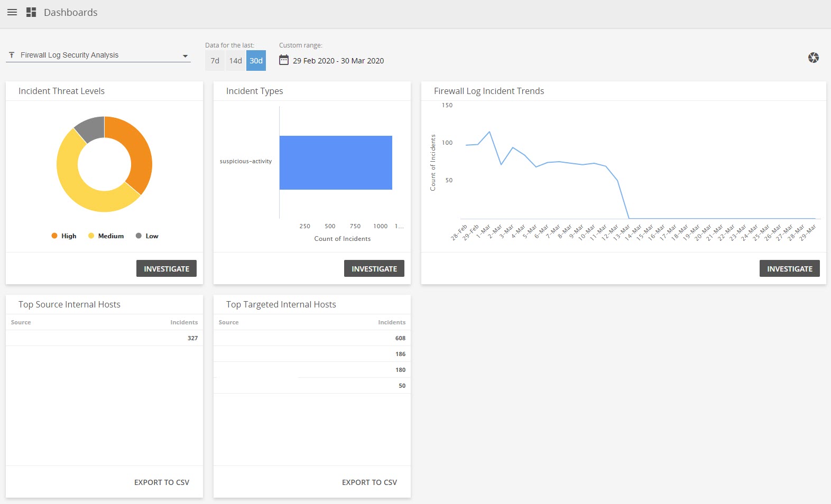Sort Top Targeted hosts by Incidents column
This screenshot has height=504, width=831.
point(392,322)
